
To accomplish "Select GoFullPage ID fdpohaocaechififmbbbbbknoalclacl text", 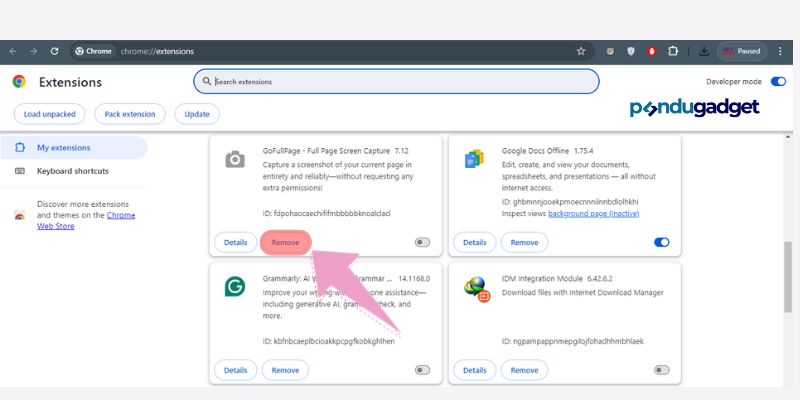I will tap(327, 213).
